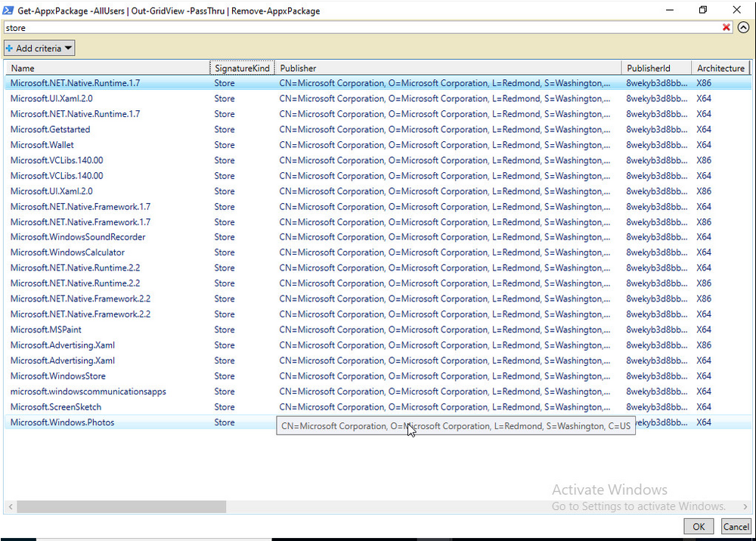Select the Microsoft.ScreenSketch row
Screen dimensions: 756x541
click(x=378, y=407)
